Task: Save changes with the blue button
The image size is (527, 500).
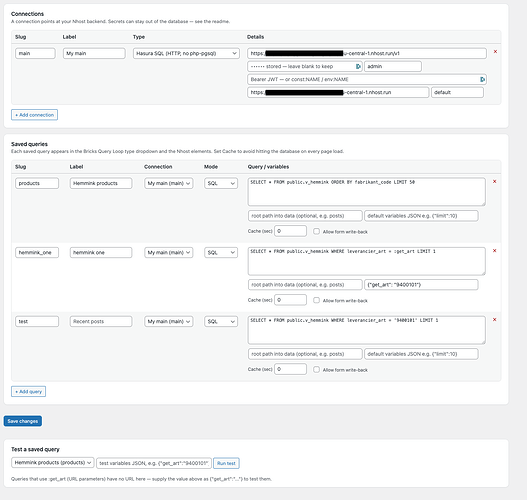Action: click(23, 421)
